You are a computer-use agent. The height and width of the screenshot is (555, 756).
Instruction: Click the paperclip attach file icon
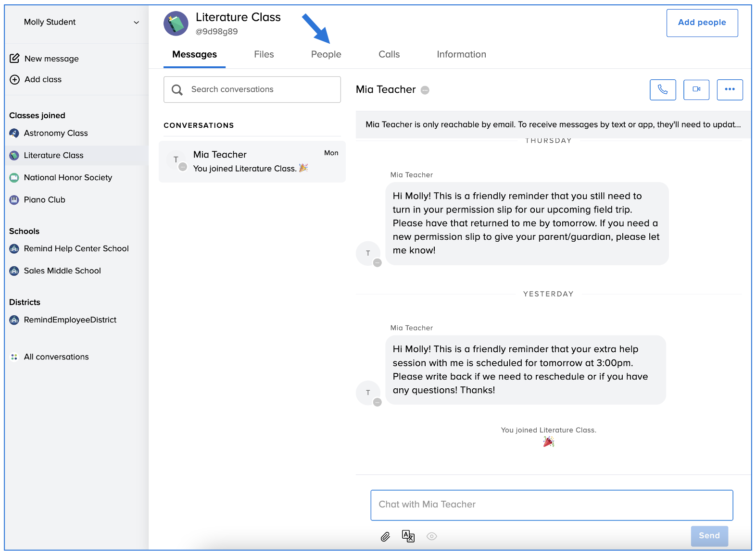coord(385,537)
